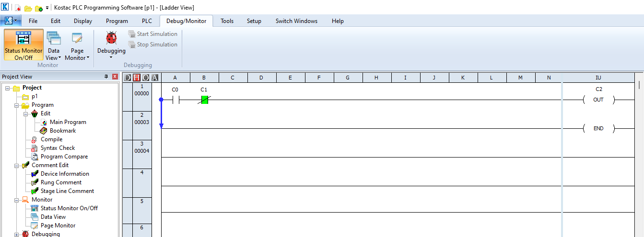Screen dimensions: 644x237
Task: Toggle the O display mode button
Action: (146, 78)
